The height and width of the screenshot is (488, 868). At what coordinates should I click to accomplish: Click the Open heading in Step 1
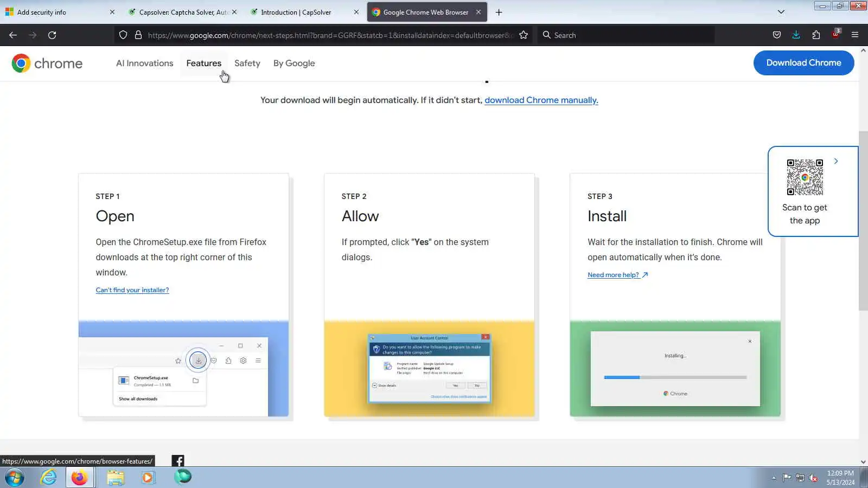(x=115, y=216)
